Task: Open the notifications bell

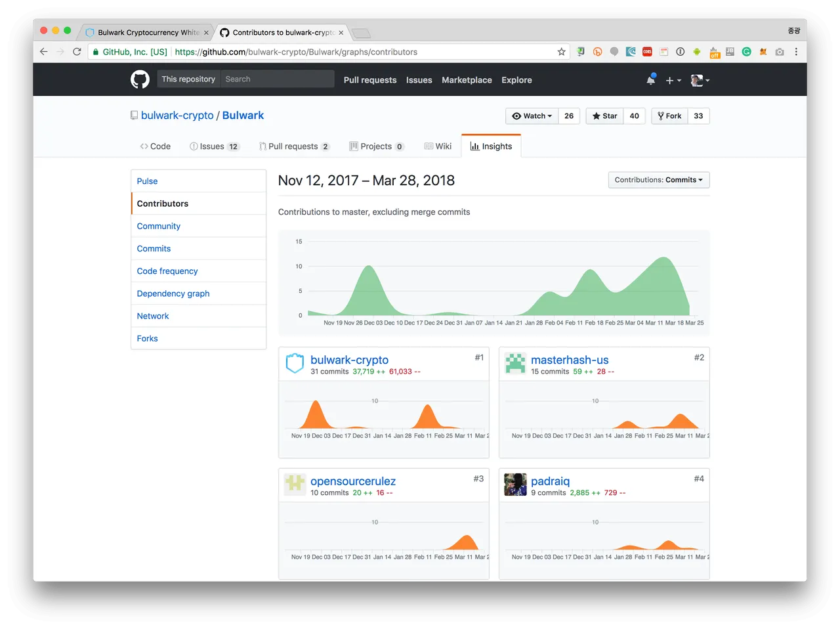Action: pyautogui.click(x=651, y=79)
